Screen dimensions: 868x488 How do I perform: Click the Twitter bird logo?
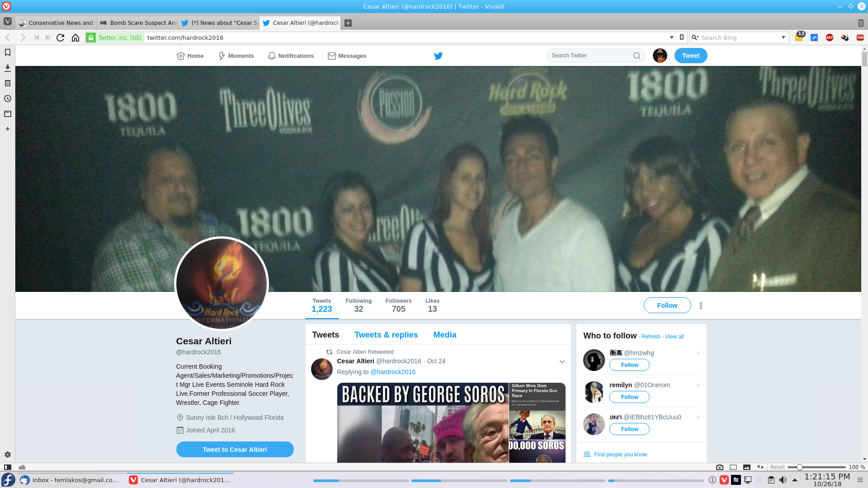(438, 56)
